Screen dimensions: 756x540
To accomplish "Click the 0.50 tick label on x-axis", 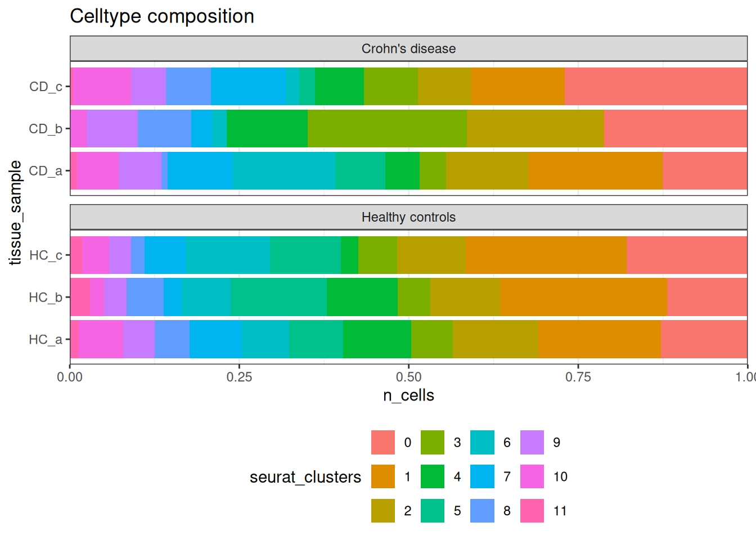I will [408, 377].
